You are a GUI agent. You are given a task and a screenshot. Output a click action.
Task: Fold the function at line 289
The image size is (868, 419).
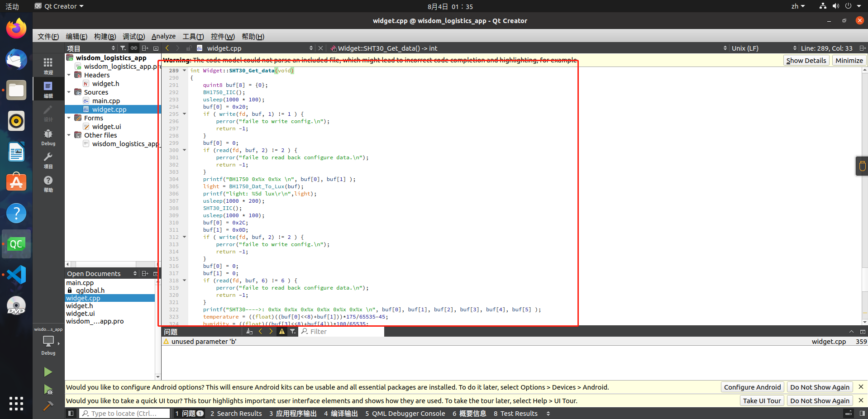[184, 71]
